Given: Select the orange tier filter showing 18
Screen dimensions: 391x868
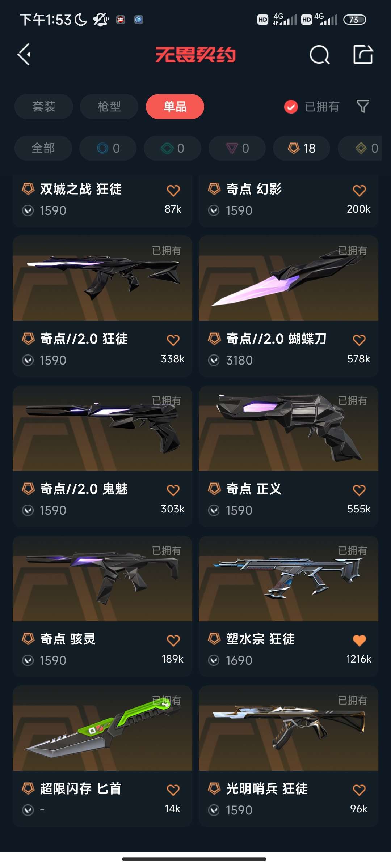Looking at the screenshot, I should (x=302, y=148).
